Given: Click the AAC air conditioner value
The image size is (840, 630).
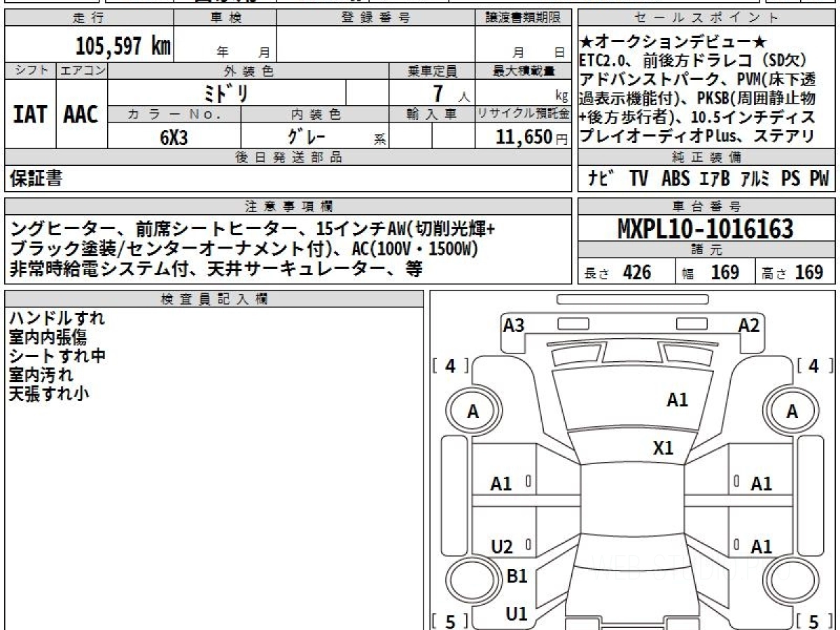Looking at the screenshot, I should (81, 115).
